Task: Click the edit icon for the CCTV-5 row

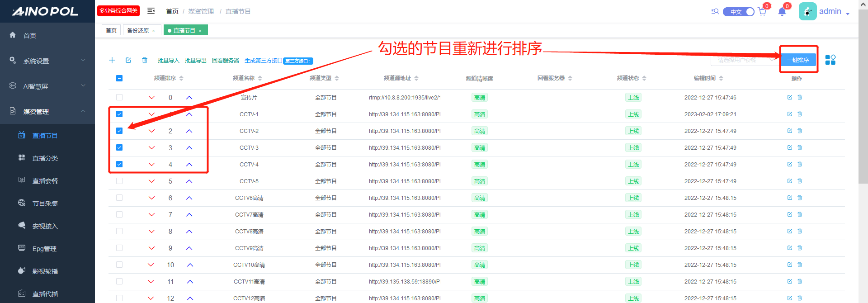Action: (x=790, y=181)
